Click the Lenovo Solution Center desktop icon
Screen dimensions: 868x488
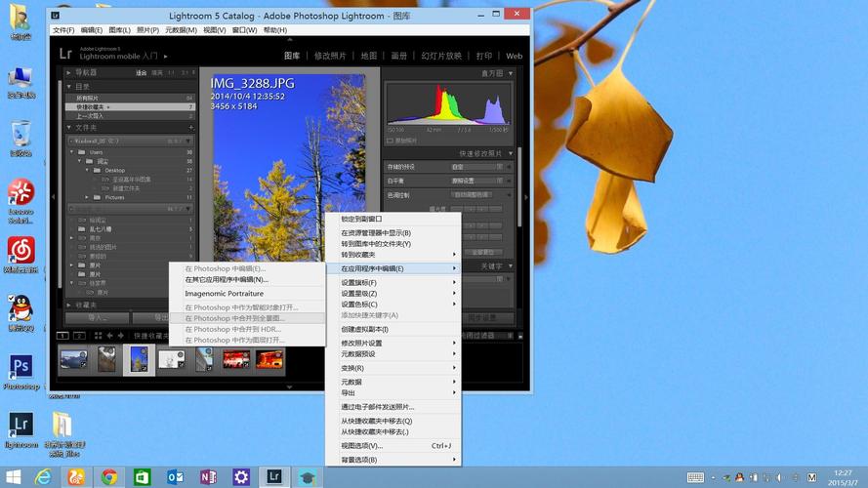click(21, 192)
